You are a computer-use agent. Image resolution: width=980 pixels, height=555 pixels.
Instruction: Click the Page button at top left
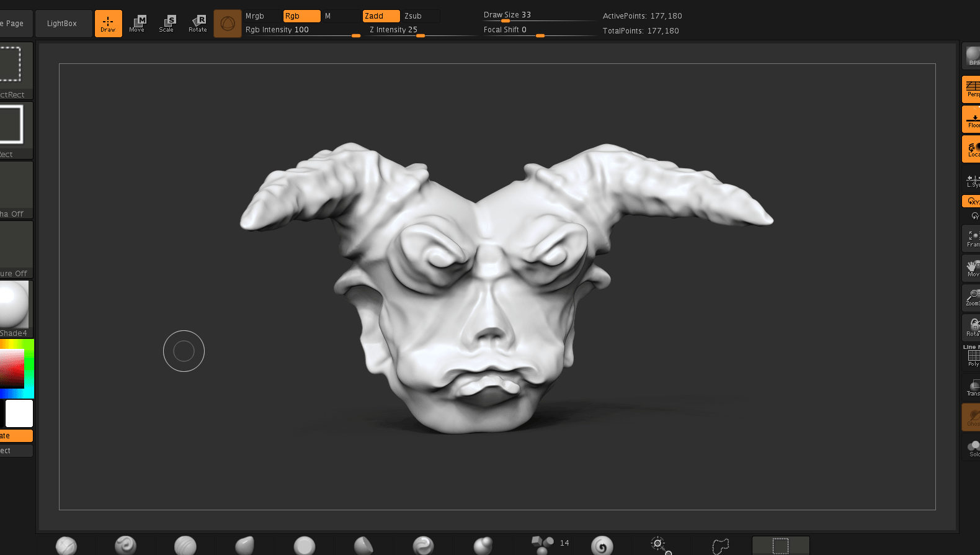(15, 24)
